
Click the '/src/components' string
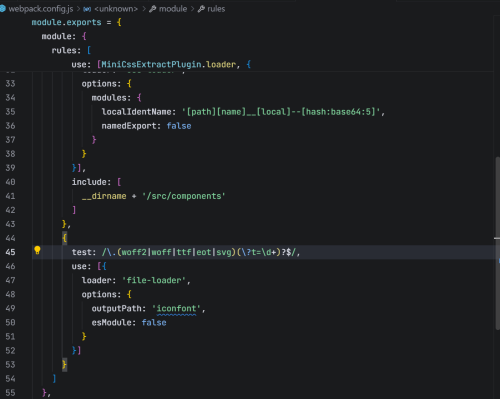(184, 196)
